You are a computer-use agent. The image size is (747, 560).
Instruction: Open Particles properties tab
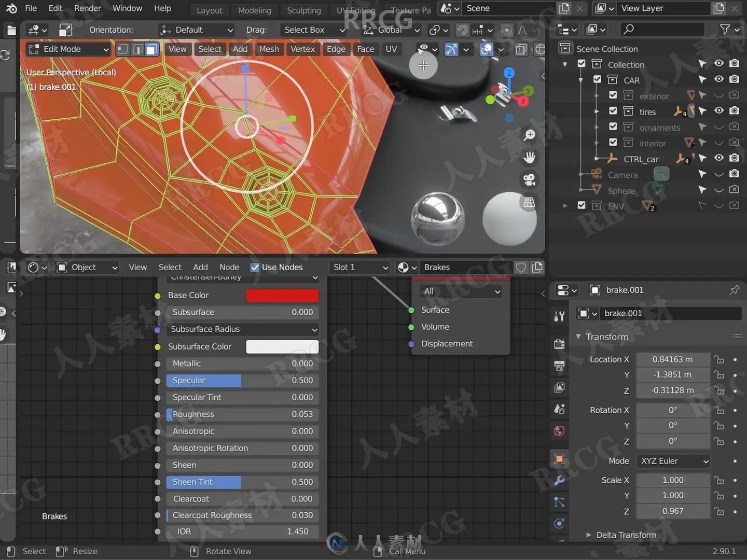[x=559, y=502]
